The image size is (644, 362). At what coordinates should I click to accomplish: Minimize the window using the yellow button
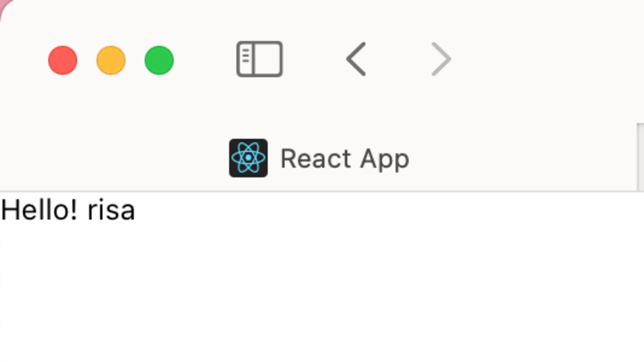pos(111,60)
